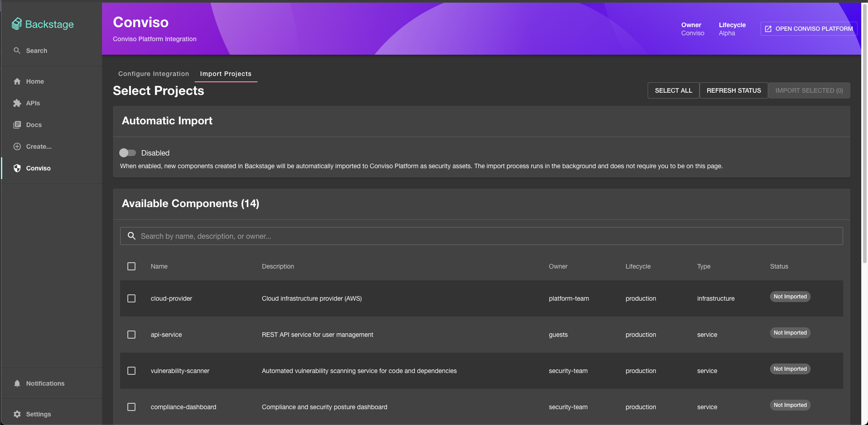Click the Create plus circle icon

point(17,146)
